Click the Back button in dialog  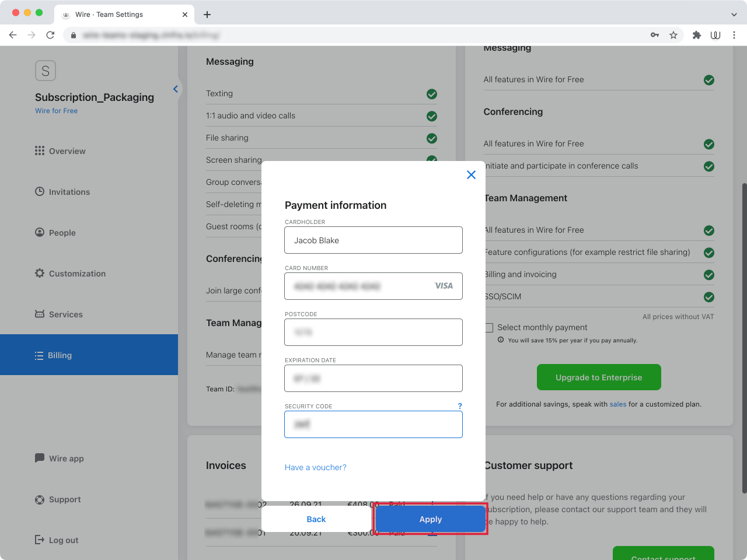point(316,519)
